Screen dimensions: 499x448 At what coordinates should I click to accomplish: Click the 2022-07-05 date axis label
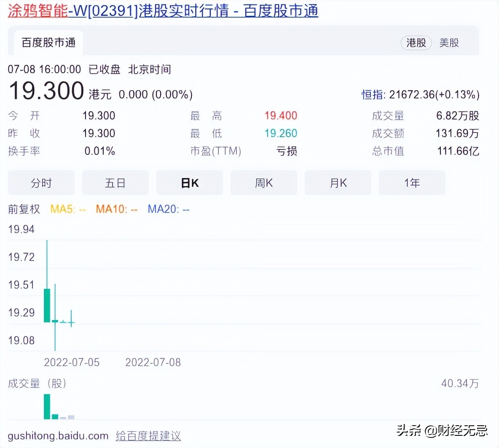[72, 362]
